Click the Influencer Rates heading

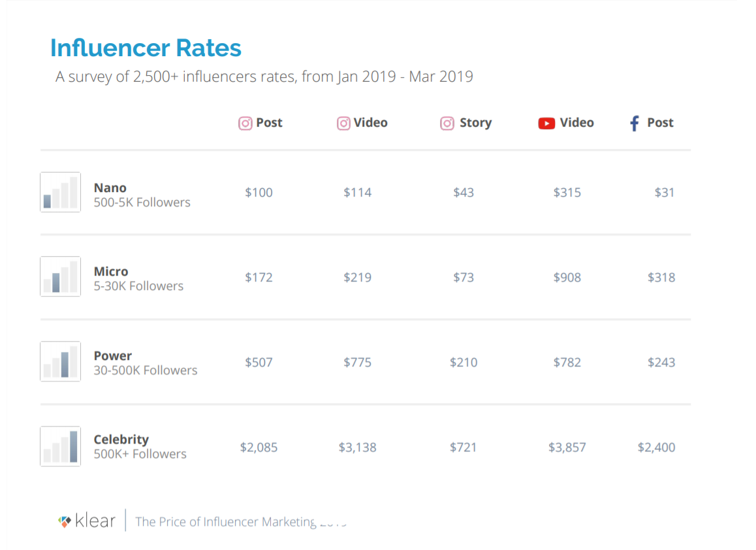(146, 48)
